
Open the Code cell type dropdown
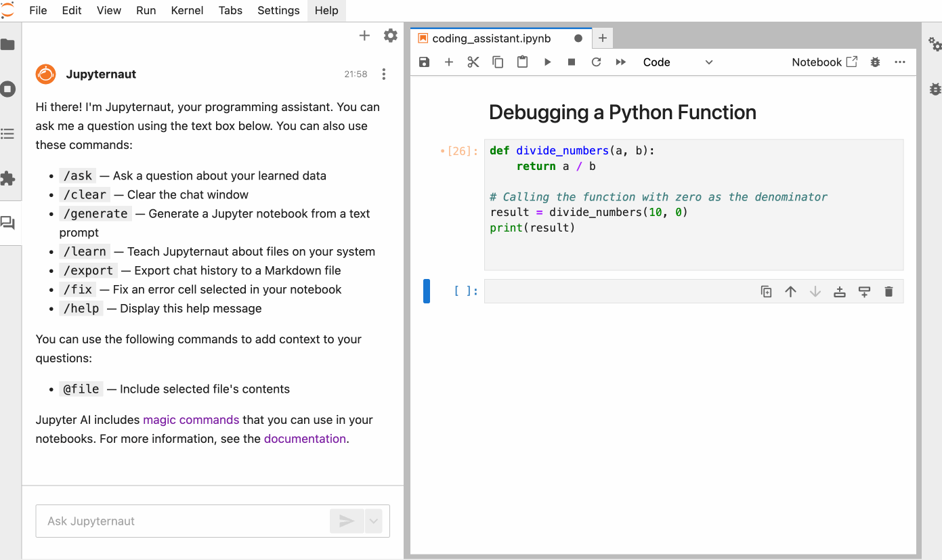pos(677,62)
